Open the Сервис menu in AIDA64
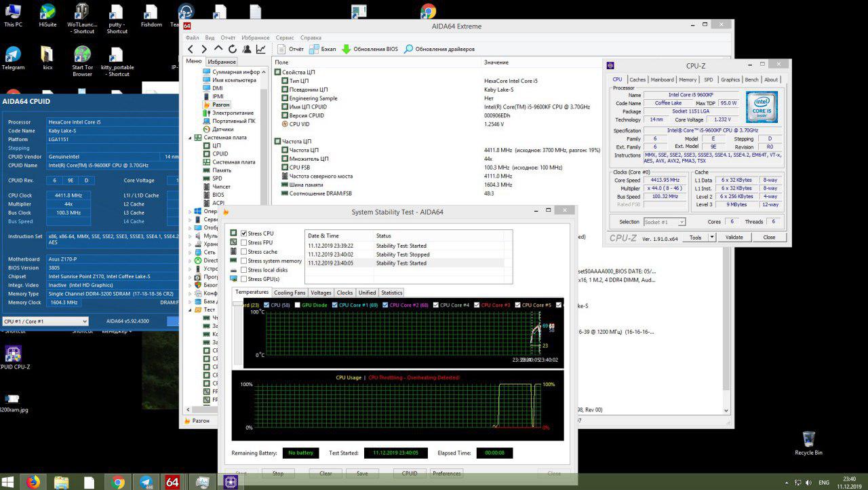The height and width of the screenshot is (490, 868). pos(285,38)
